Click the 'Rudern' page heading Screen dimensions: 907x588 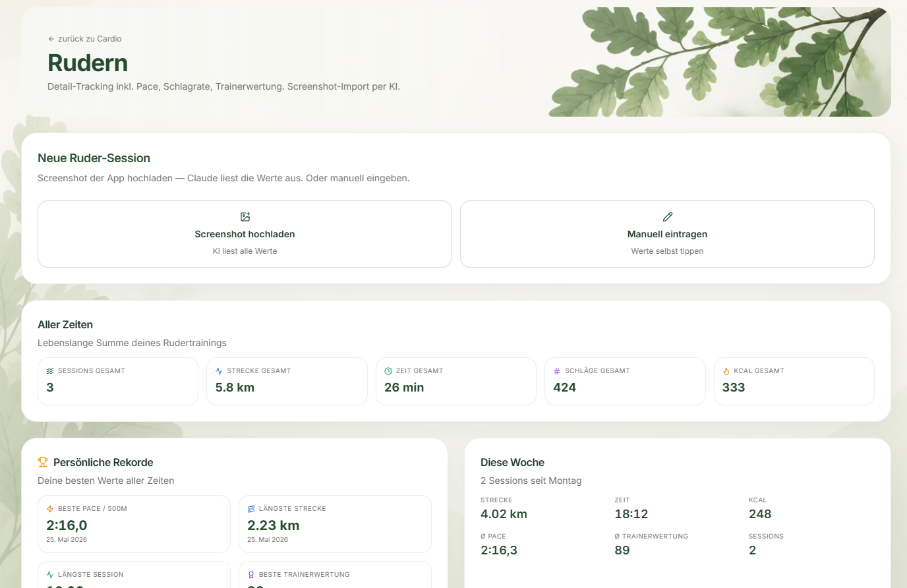click(x=88, y=63)
